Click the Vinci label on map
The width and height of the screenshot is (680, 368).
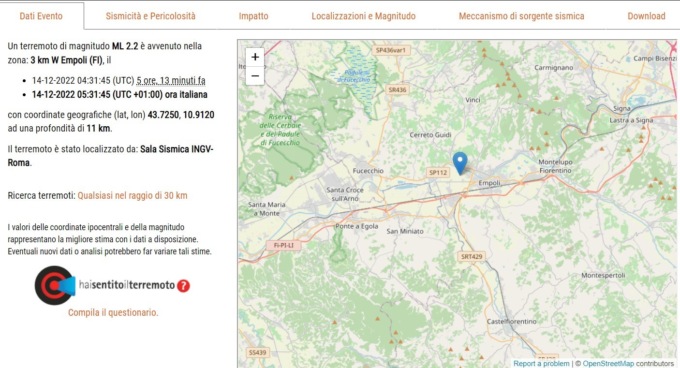pos(473,100)
